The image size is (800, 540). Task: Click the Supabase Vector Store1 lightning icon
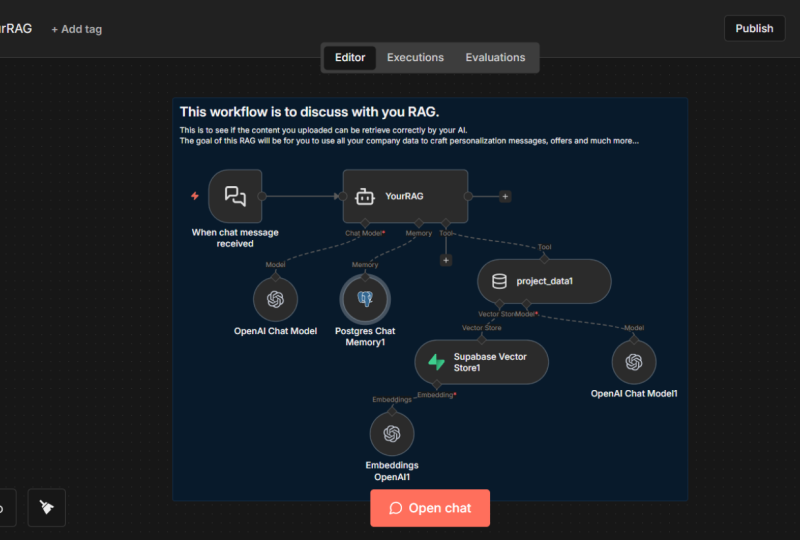tap(436, 362)
